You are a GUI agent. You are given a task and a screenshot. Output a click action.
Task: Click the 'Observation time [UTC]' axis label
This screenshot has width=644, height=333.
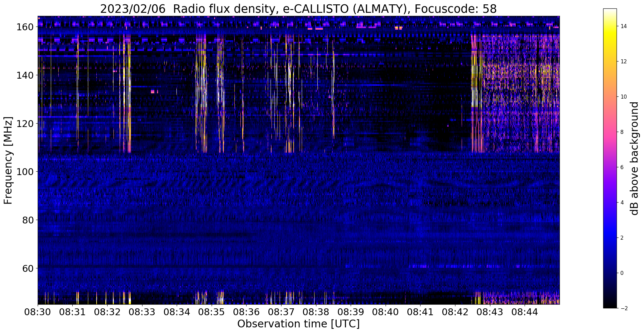tap(298, 324)
